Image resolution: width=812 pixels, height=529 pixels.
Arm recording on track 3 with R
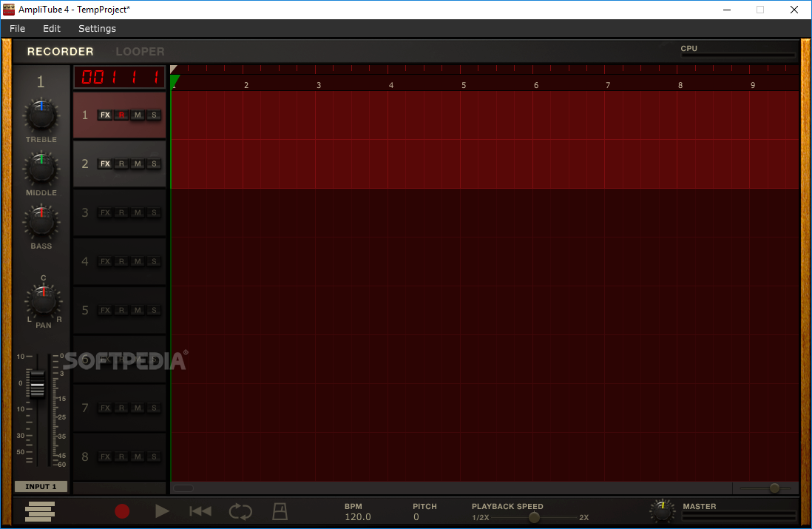(121, 212)
